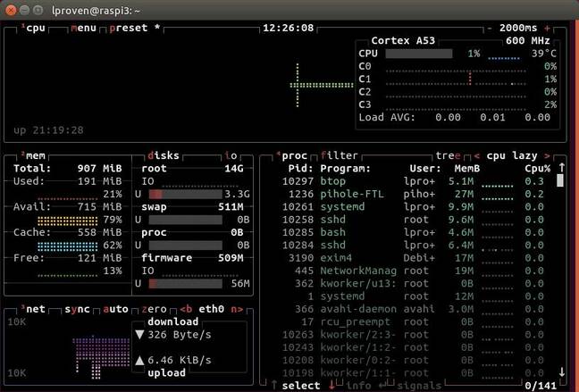Select sshd process with pid 10258
This screenshot has height=392, width=579.
[413, 220]
